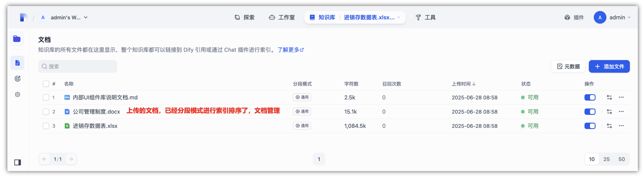
Task: Click the docx file icon of row 2
Action: coord(67,112)
